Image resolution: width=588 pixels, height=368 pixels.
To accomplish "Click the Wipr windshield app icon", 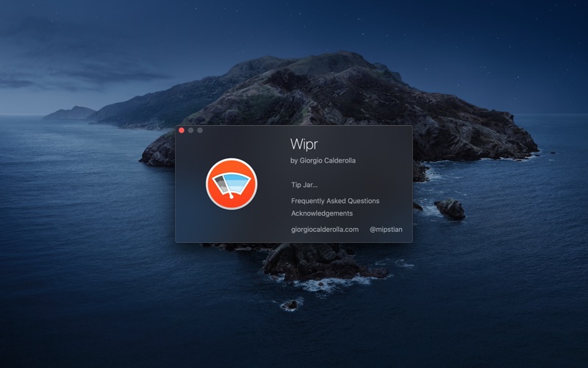I will [x=232, y=183].
